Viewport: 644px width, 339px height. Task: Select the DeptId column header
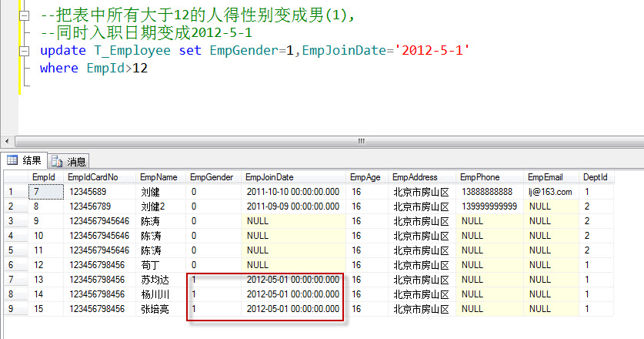596,177
